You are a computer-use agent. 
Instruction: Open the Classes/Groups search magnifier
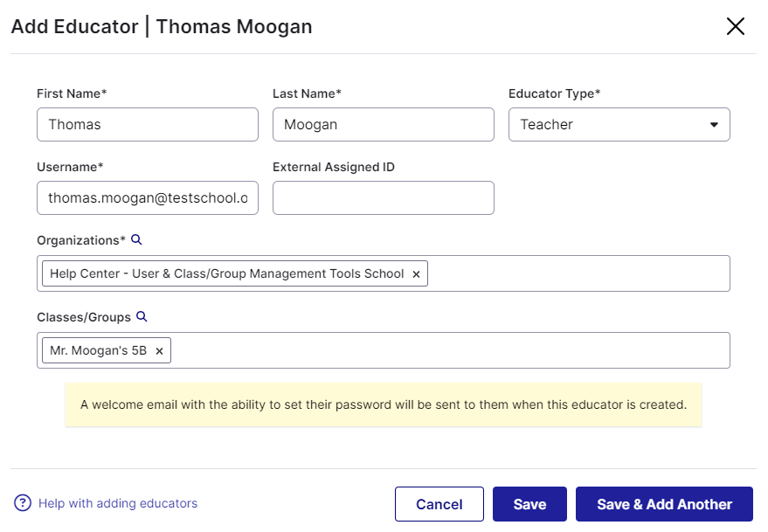point(142,316)
